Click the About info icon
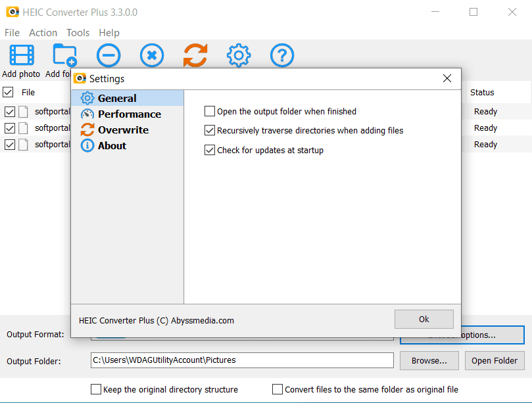Image resolution: width=532 pixels, height=403 pixels. 87,145
